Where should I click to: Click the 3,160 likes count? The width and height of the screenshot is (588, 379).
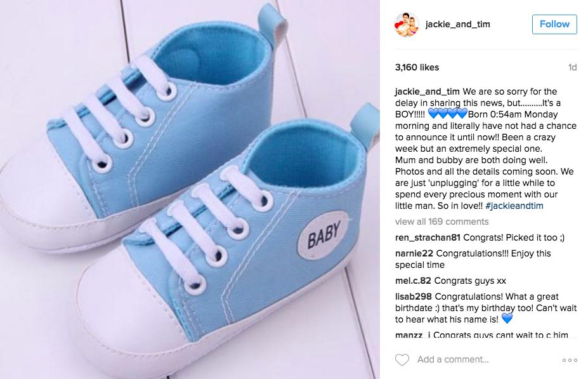click(x=417, y=67)
